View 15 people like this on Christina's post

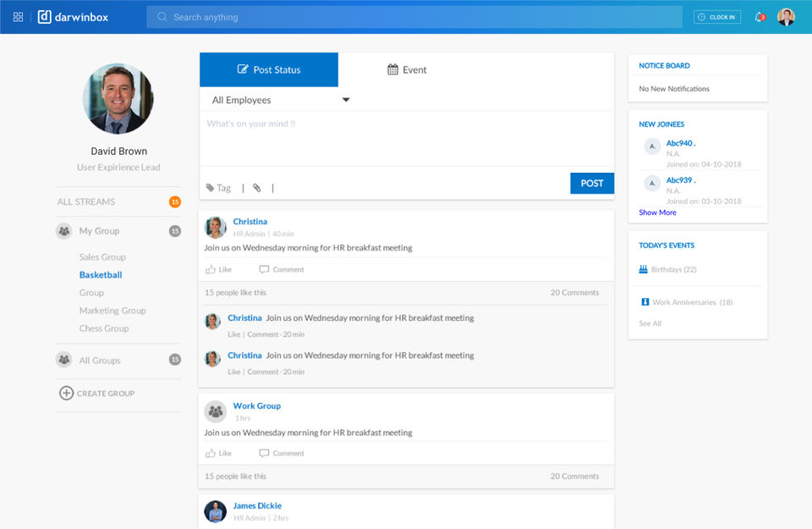(x=236, y=293)
